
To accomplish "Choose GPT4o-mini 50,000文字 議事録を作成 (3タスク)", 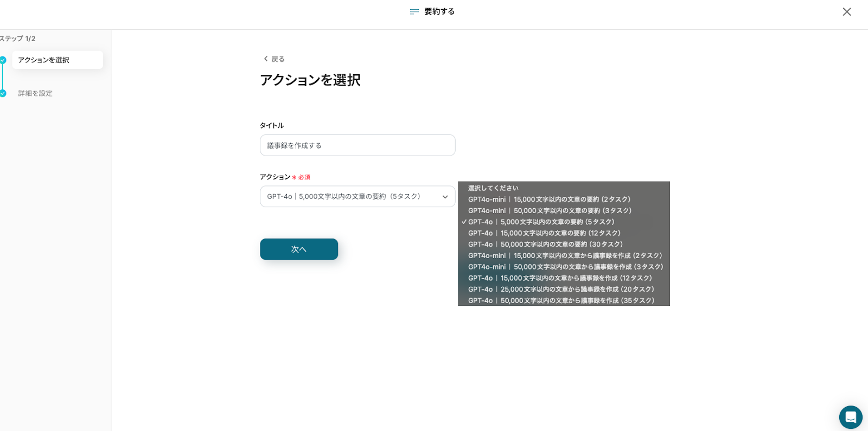I will click(x=565, y=267).
